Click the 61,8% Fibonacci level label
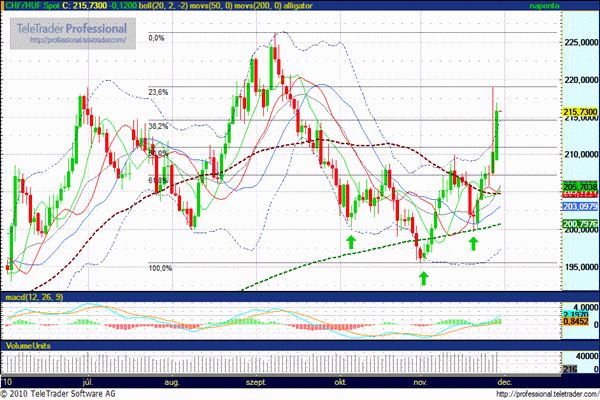This screenshot has height=400, width=600. pyautogui.click(x=158, y=181)
